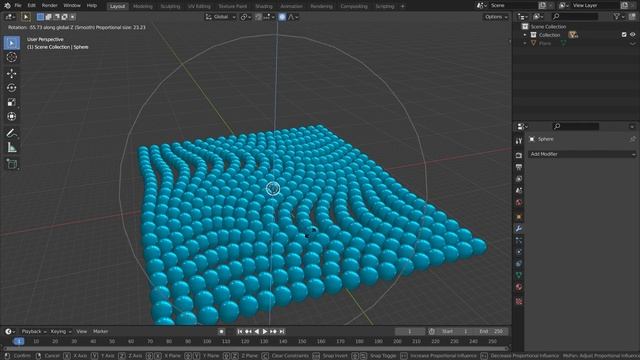The height and width of the screenshot is (360, 640).
Task: Open Material properties tab
Action: click(519, 287)
